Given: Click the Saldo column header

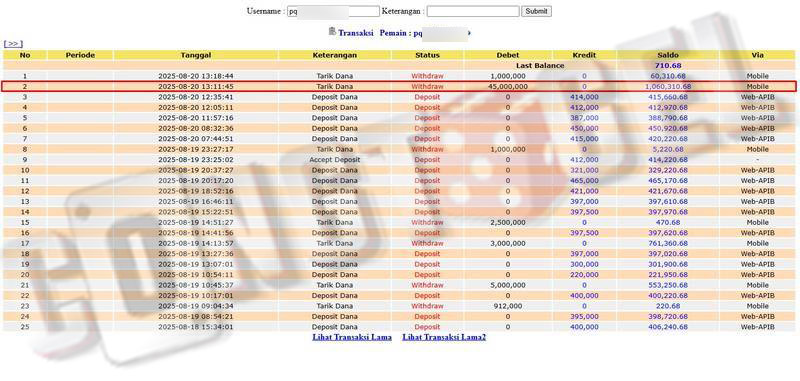Looking at the screenshot, I should 668,55.
